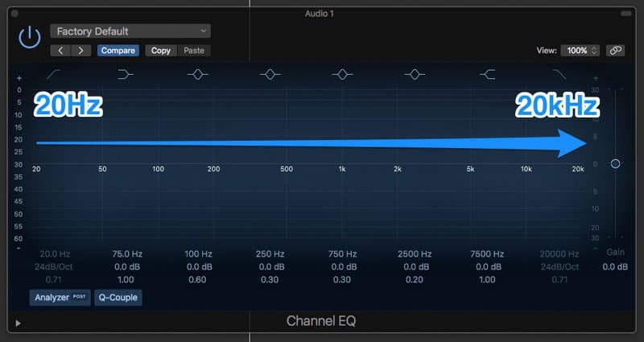
Task: Enable the low-pass filter band icon
Action: [559, 74]
